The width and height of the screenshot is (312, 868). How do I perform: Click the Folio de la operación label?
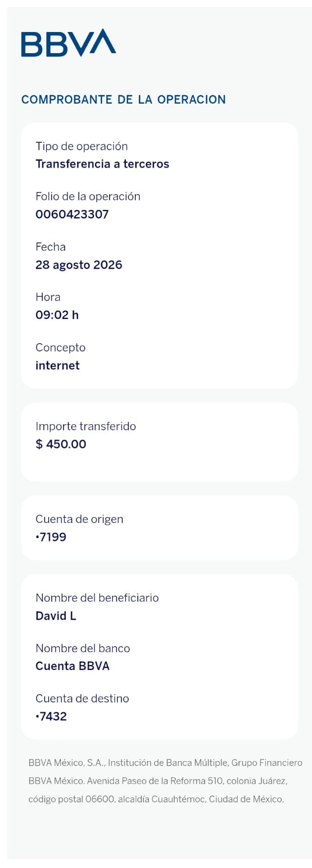(88, 196)
